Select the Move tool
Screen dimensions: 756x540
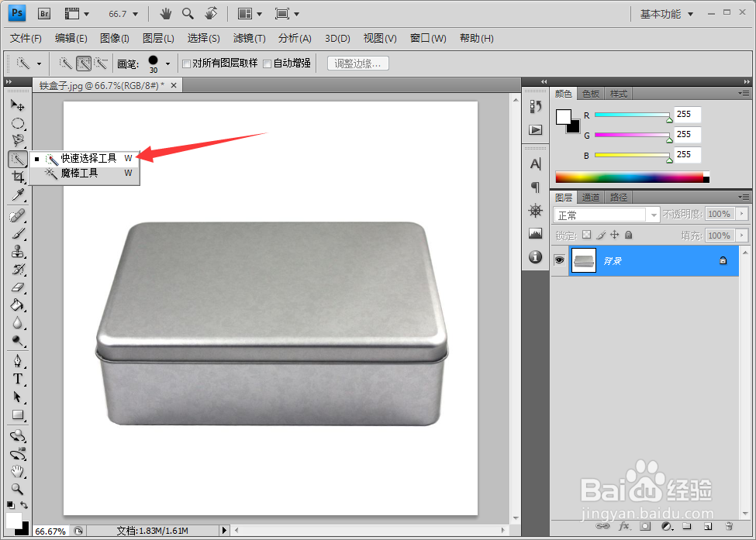pos(17,105)
